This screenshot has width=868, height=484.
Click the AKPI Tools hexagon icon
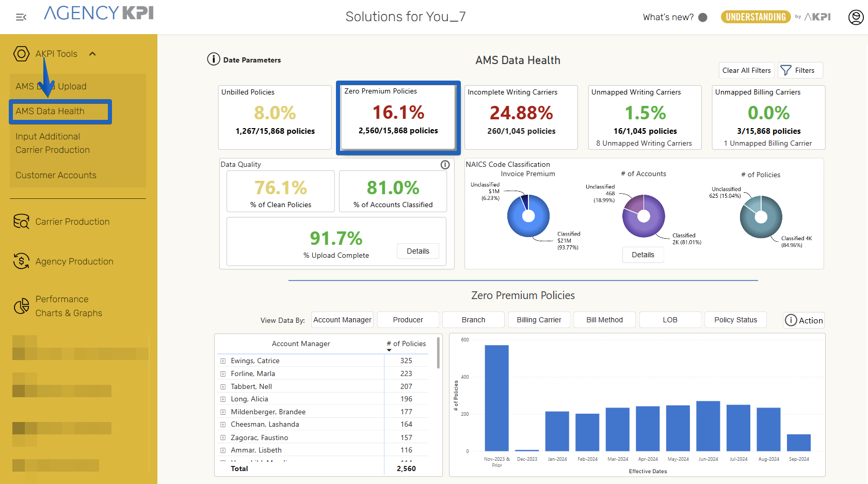(x=21, y=54)
